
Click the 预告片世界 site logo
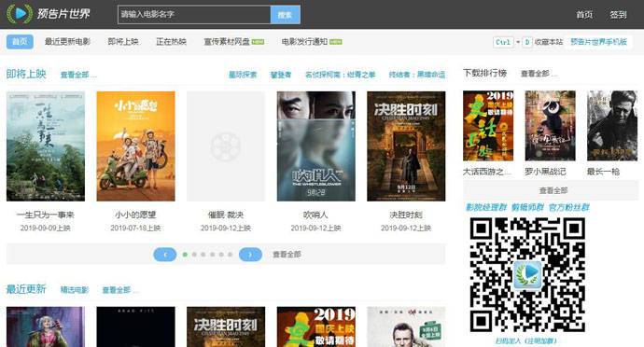click(x=49, y=14)
